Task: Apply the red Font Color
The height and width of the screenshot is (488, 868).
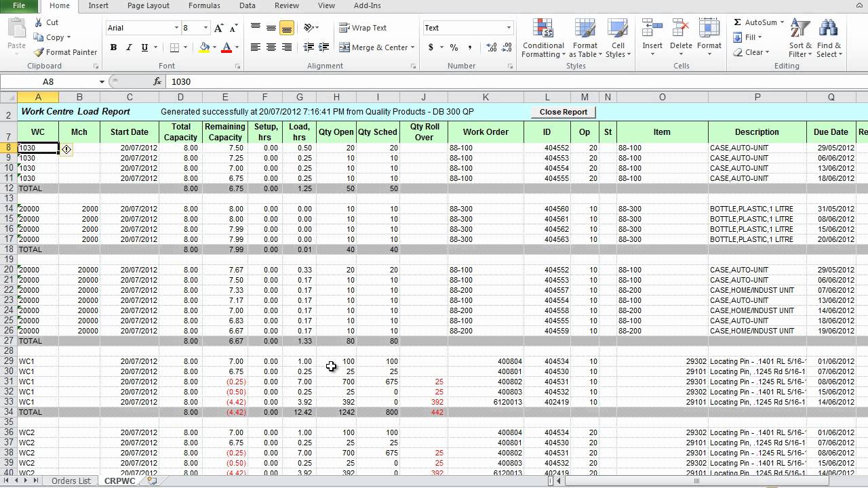Action: (226, 47)
